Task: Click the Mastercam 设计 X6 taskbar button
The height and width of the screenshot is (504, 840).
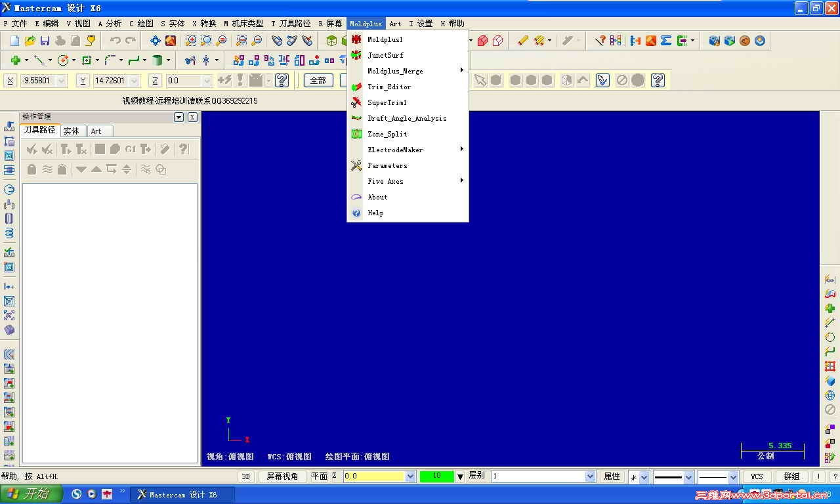Action: coord(183,494)
